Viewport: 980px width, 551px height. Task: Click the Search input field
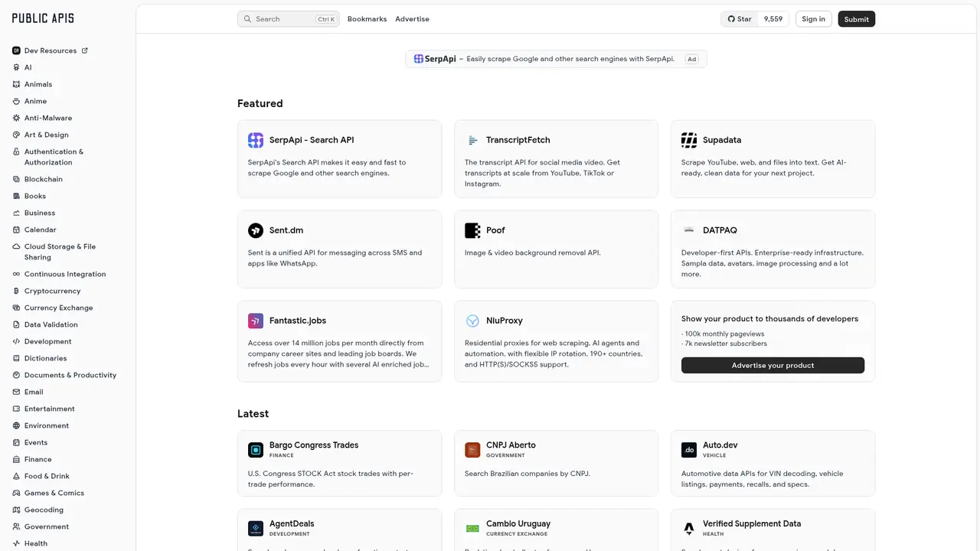(x=288, y=19)
